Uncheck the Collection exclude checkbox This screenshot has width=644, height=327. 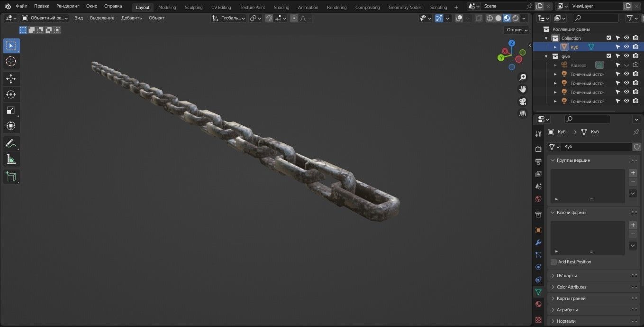click(609, 38)
